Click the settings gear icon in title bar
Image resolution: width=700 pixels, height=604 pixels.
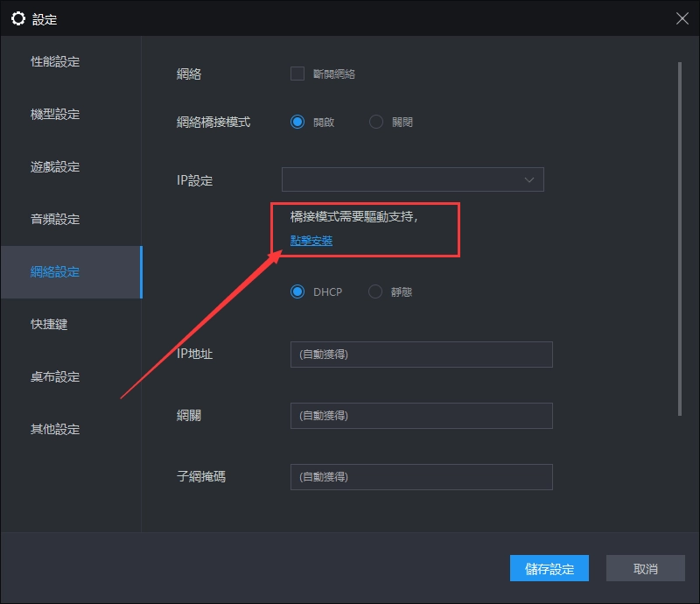(x=17, y=18)
